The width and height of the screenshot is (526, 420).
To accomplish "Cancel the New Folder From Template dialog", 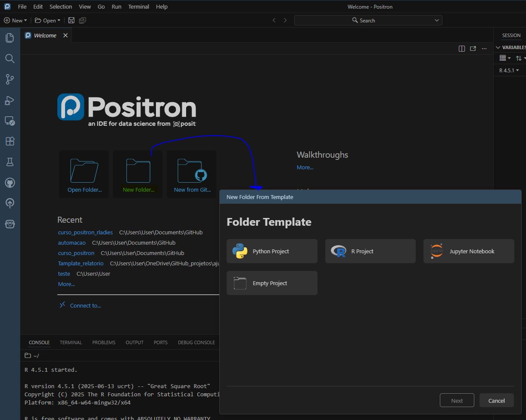I will tap(496, 401).
